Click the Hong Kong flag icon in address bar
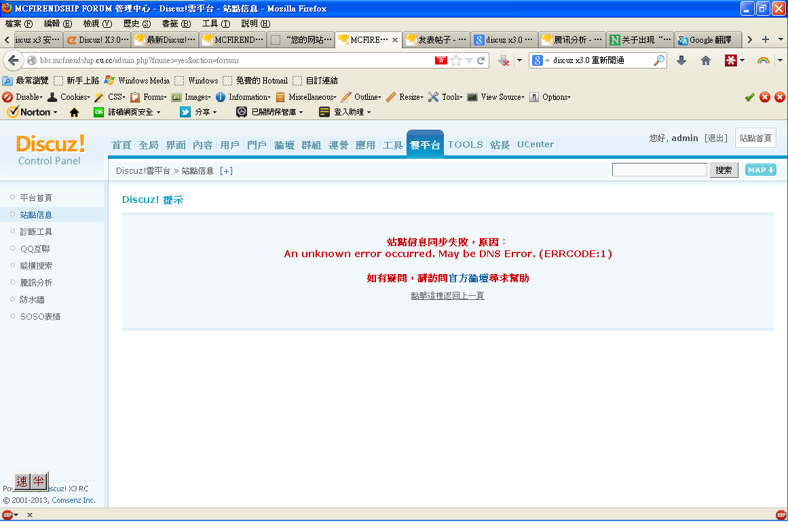This screenshot has width=788, height=532. pos(440,60)
